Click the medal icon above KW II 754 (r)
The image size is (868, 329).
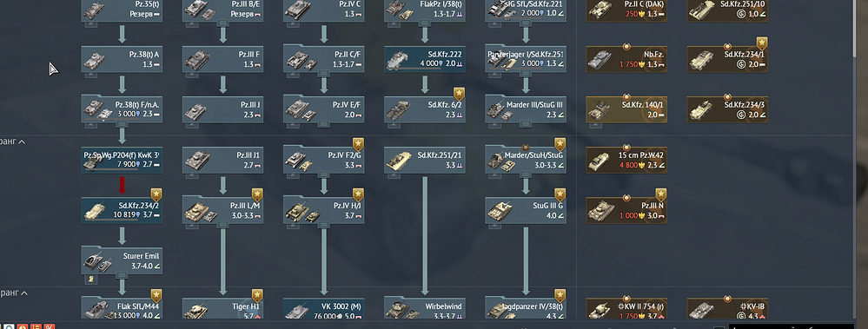626,299
